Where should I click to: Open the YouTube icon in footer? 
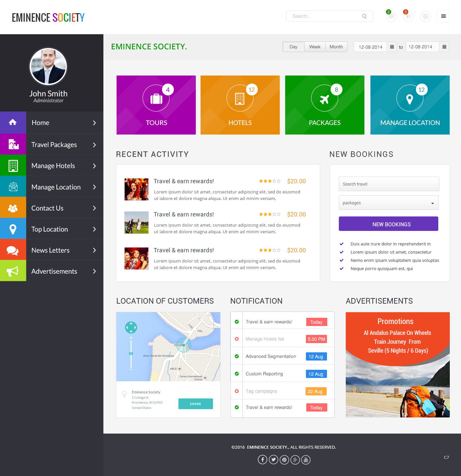tap(306, 460)
